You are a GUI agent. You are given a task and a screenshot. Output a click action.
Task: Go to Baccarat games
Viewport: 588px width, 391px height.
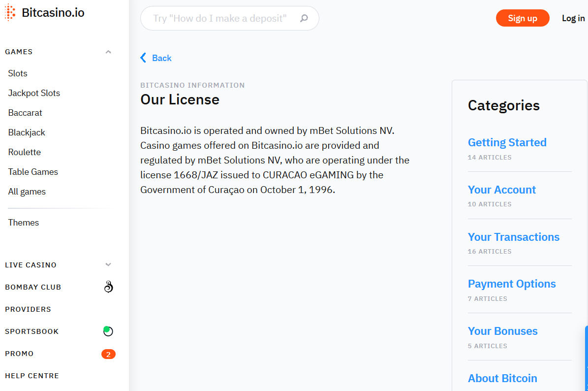click(25, 113)
